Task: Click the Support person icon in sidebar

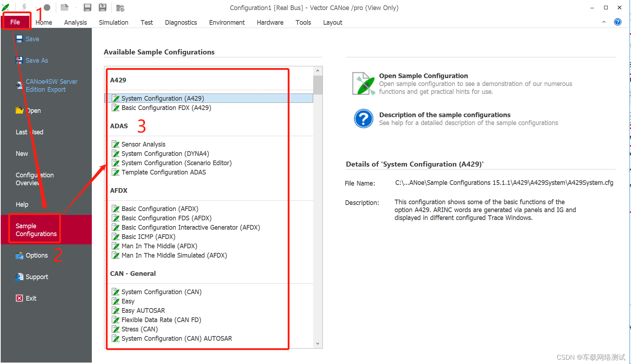Action: tap(19, 277)
